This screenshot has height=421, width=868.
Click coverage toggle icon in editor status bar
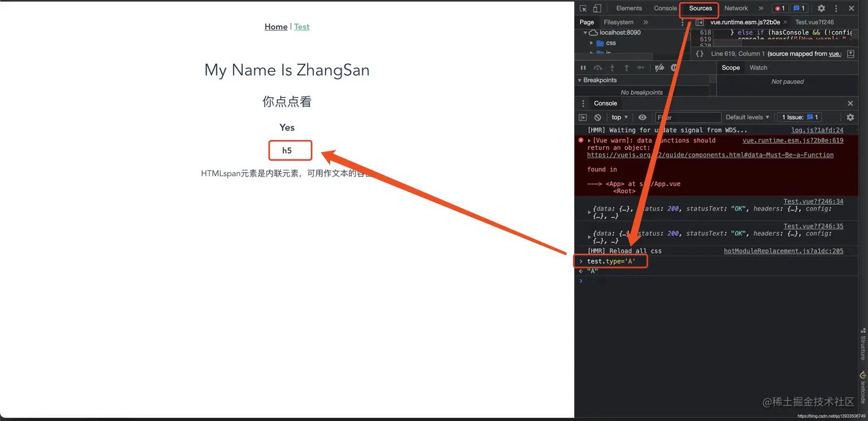(851, 53)
